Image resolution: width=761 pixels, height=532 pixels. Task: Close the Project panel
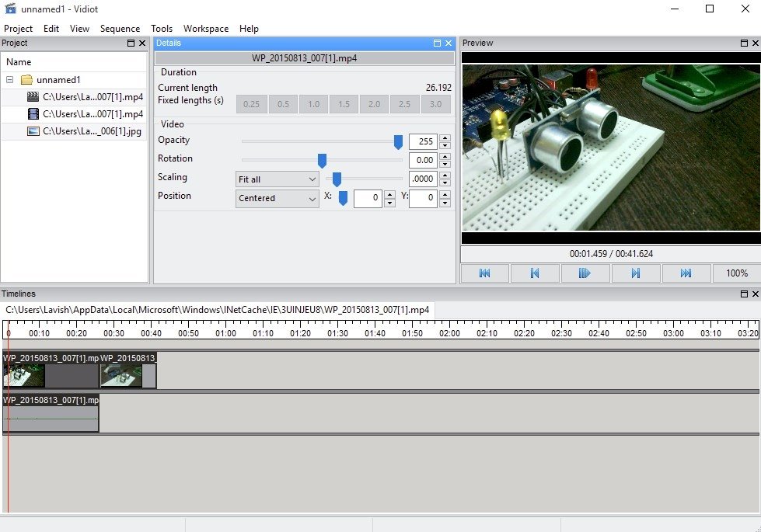tap(142, 43)
